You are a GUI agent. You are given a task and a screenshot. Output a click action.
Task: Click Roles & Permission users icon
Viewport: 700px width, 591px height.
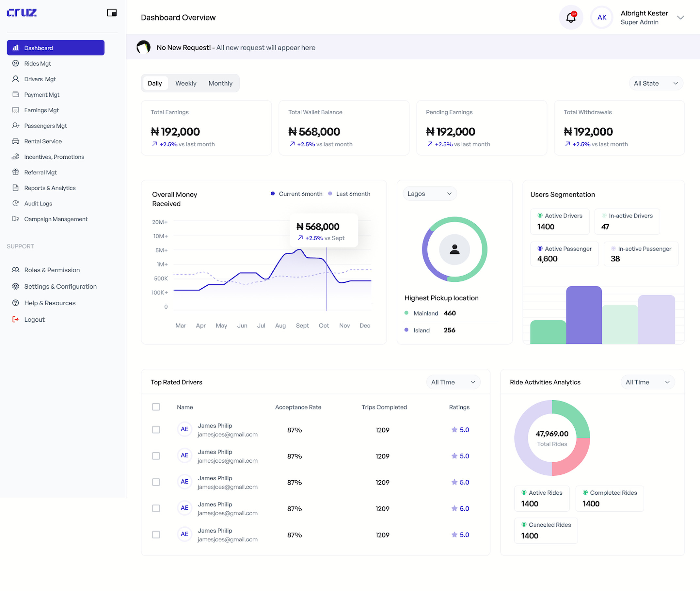click(15, 270)
